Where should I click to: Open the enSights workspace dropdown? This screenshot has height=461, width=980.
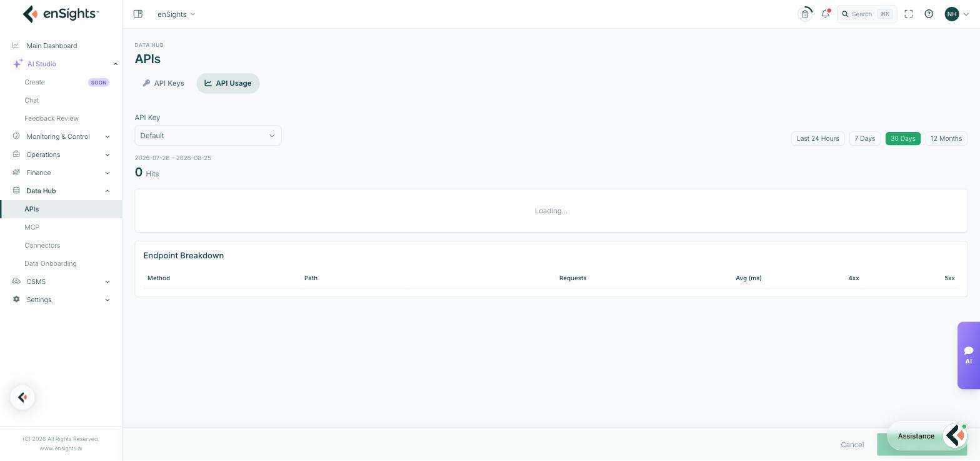176,14
